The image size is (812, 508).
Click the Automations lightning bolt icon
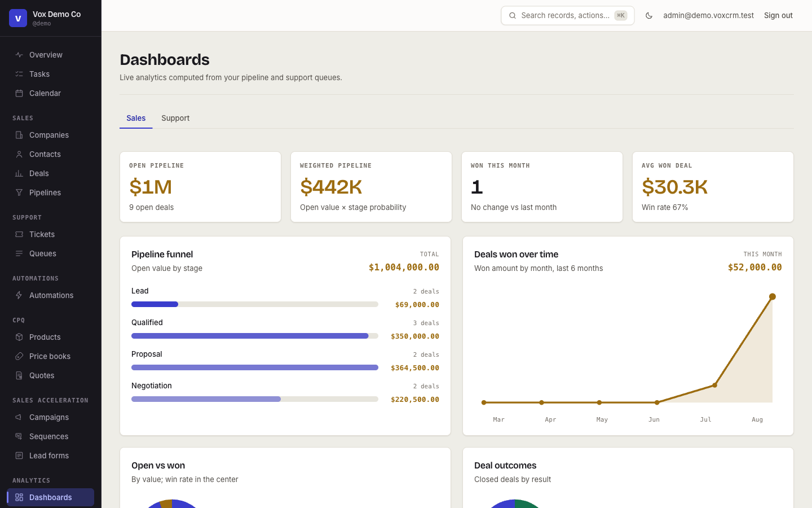(19, 295)
